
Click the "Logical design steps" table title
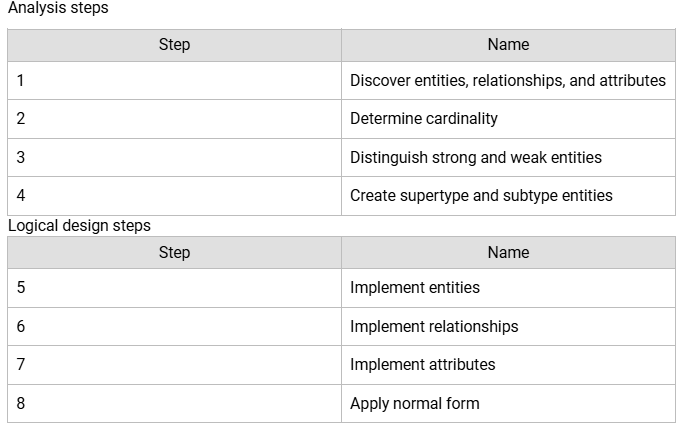pos(79,226)
